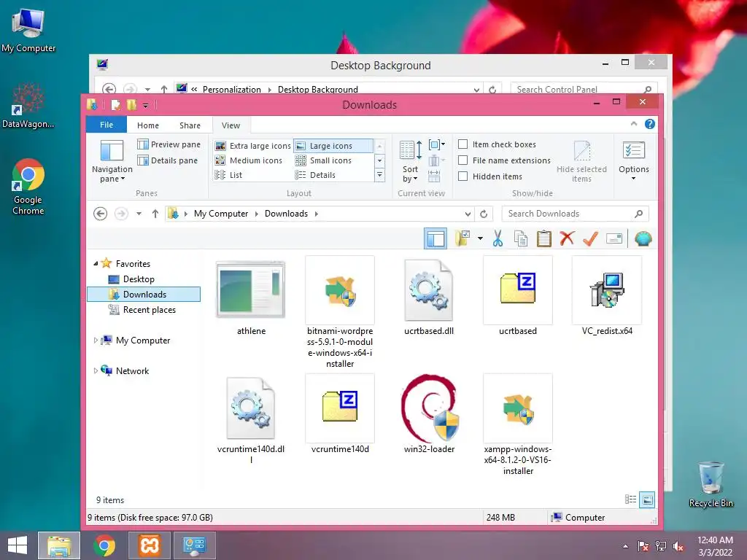Open the Sort by dropdown
This screenshot has width=747, height=560.
click(410, 161)
